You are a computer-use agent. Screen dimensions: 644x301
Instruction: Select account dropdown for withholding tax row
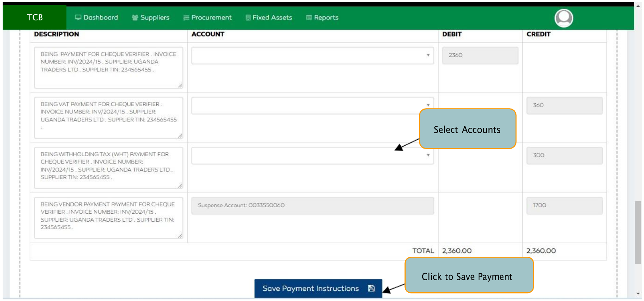312,155
